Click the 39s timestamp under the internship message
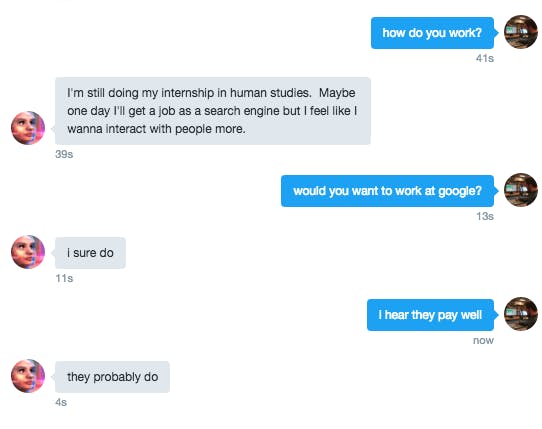This screenshot has height=429, width=542. tap(64, 154)
